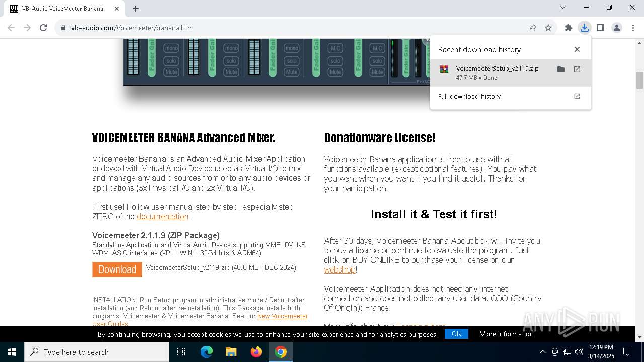Open the Chrome profile avatar
The height and width of the screenshot is (362, 644).
[617, 28]
